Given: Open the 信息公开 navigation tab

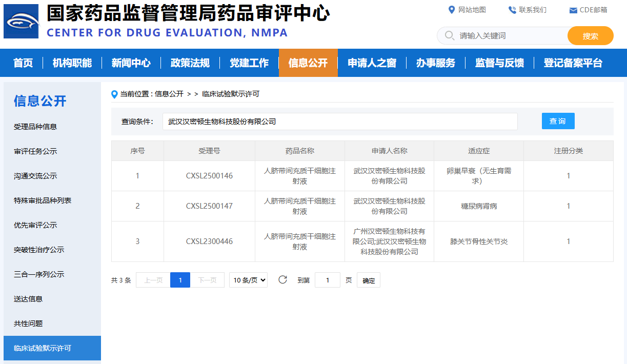Looking at the screenshot, I should click(308, 63).
